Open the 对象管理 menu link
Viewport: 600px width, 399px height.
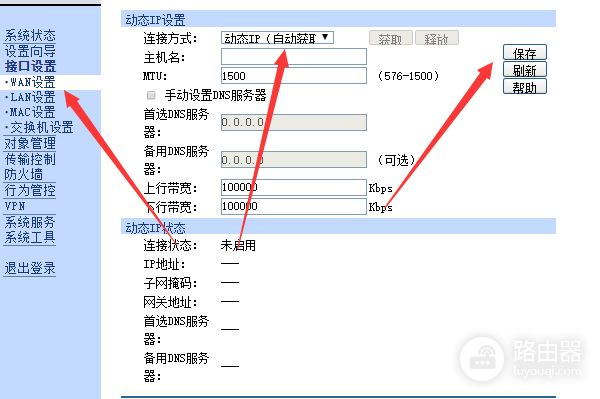point(30,143)
